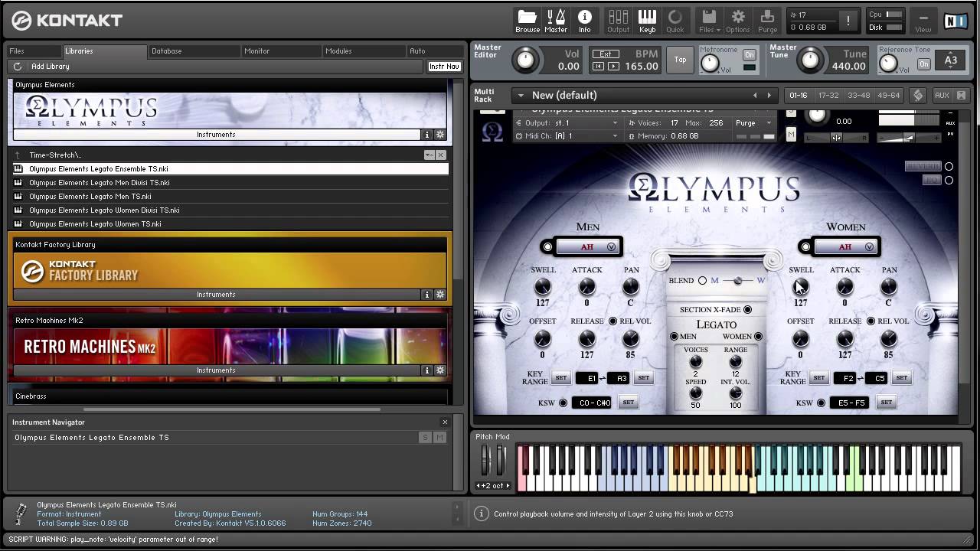Image resolution: width=980 pixels, height=551 pixels.
Task: Open the Midi Ch dropdown
Action: (x=567, y=135)
